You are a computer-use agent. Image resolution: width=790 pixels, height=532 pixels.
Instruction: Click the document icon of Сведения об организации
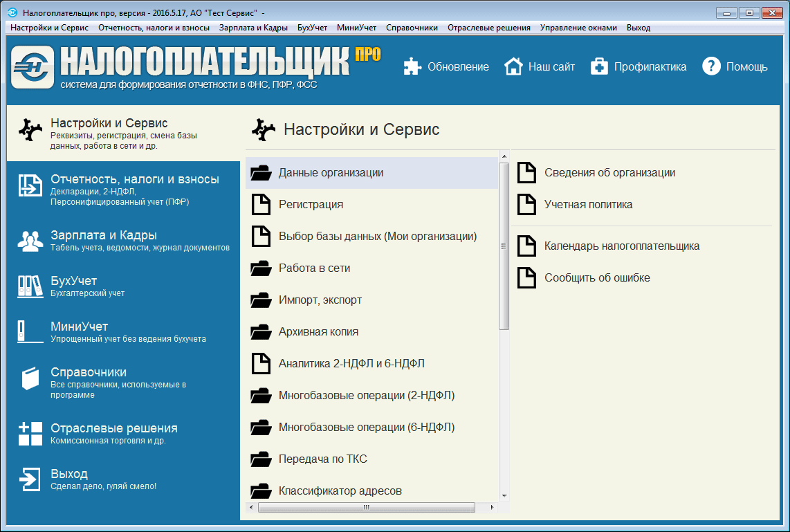527,173
